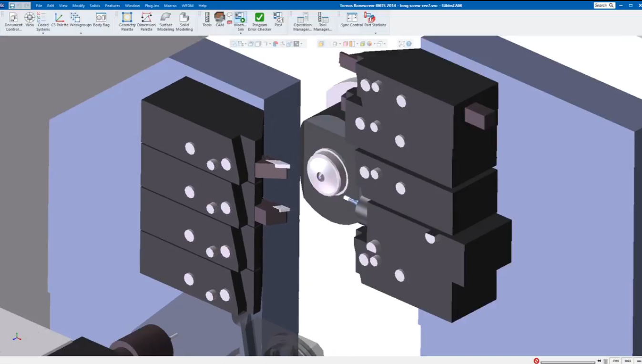Show the CS Palette
The height and width of the screenshot is (364, 642).
[x=60, y=20]
